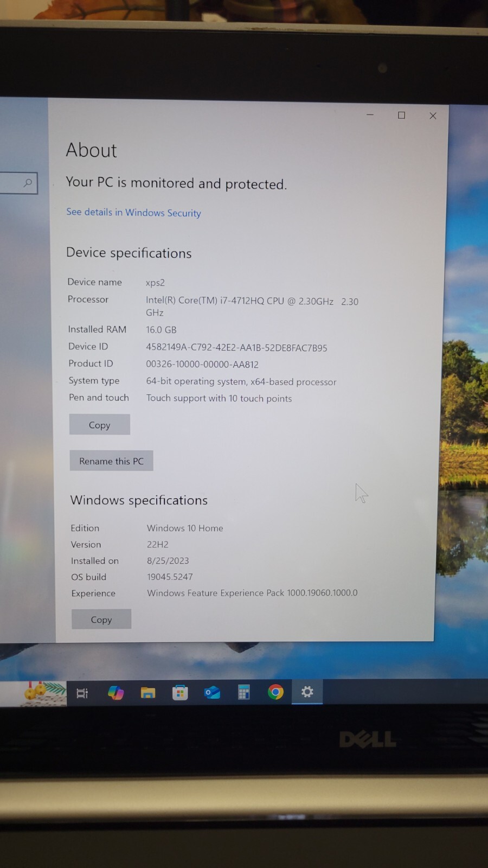The height and width of the screenshot is (868, 488).
Task: Open Task View from the taskbar
Action: (82, 693)
